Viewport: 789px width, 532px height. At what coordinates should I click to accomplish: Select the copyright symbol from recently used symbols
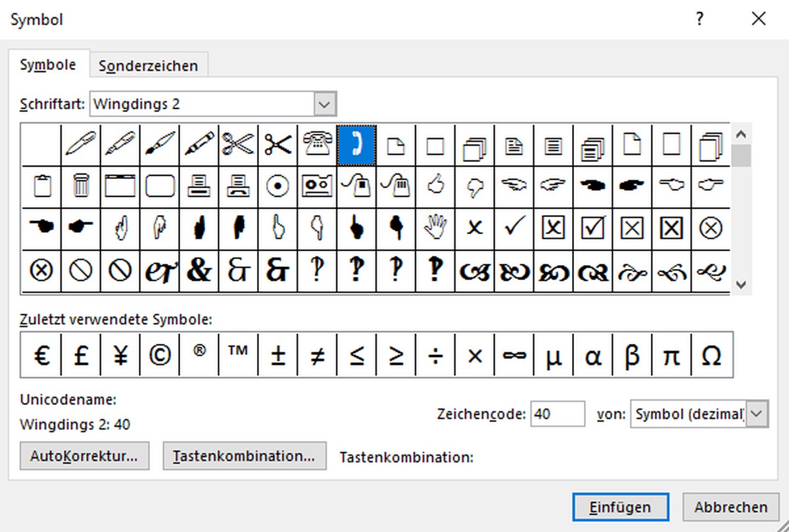[x=159, y=354]
